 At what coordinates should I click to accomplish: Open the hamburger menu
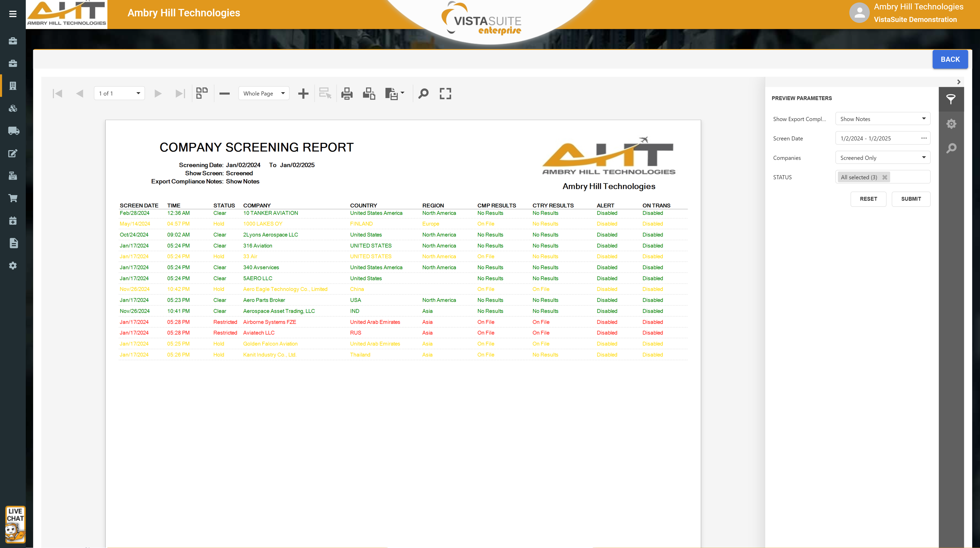(13, 14)
